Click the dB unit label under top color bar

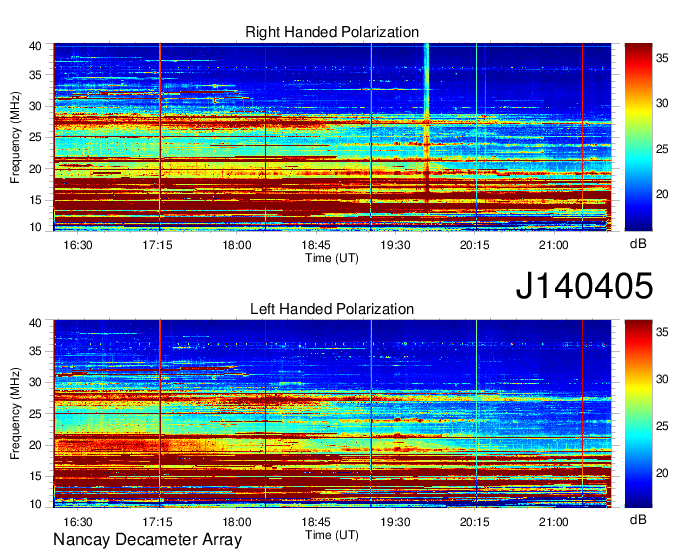[x=638, y=244]
